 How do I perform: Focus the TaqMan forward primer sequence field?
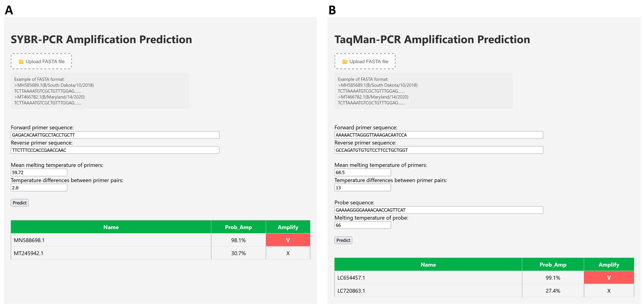coord(438,135)
